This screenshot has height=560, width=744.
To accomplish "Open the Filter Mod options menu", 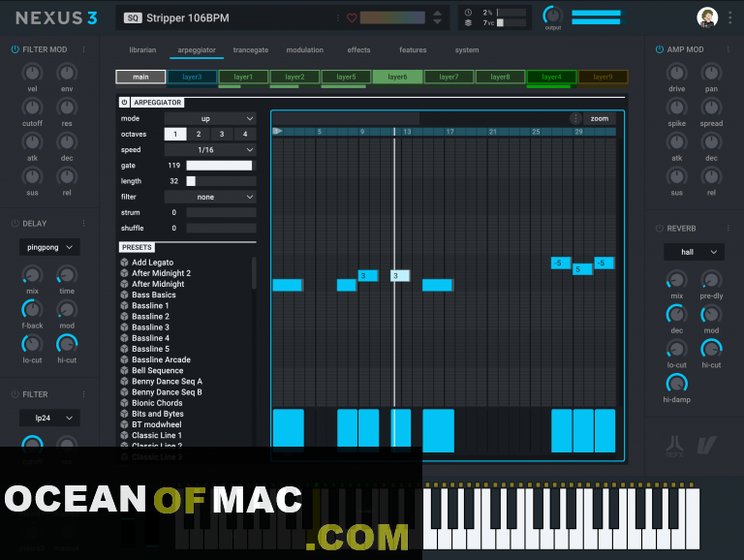I will (x=84, y=49).
